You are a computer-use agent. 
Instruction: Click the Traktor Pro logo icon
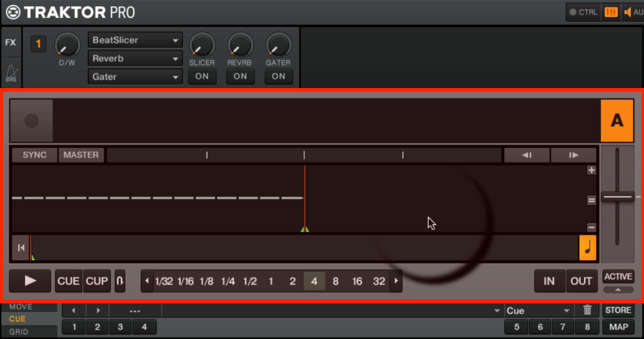(13, 12)
